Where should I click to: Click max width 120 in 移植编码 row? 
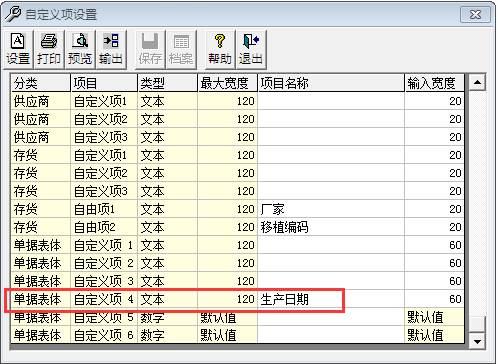pyautogui.click(x=228, y=227)
